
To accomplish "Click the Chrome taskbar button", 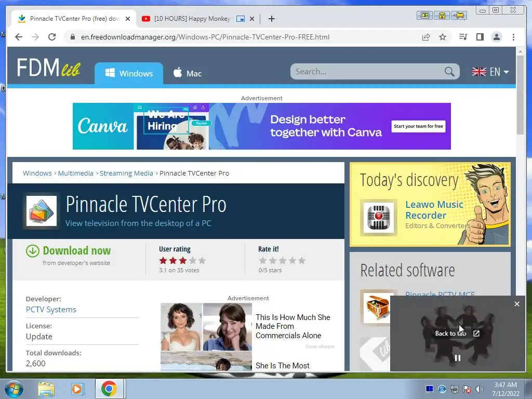I will (109, 389).
